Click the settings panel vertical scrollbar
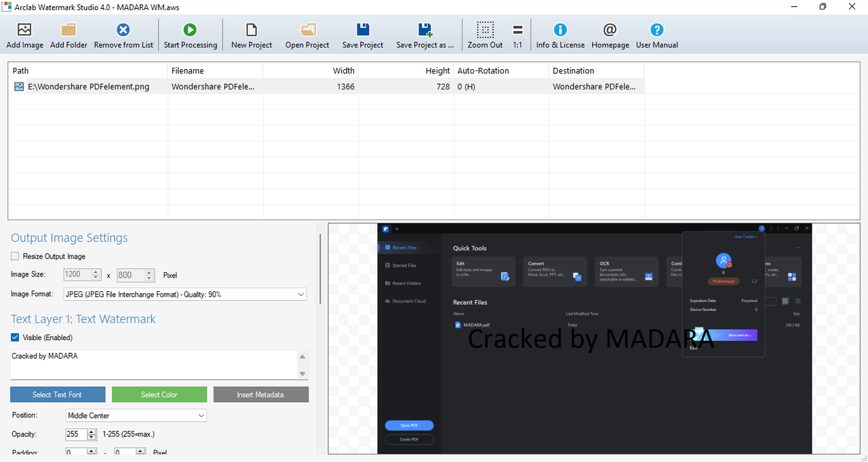The height and width of the screenshot is (462, 868). [319, 269]
